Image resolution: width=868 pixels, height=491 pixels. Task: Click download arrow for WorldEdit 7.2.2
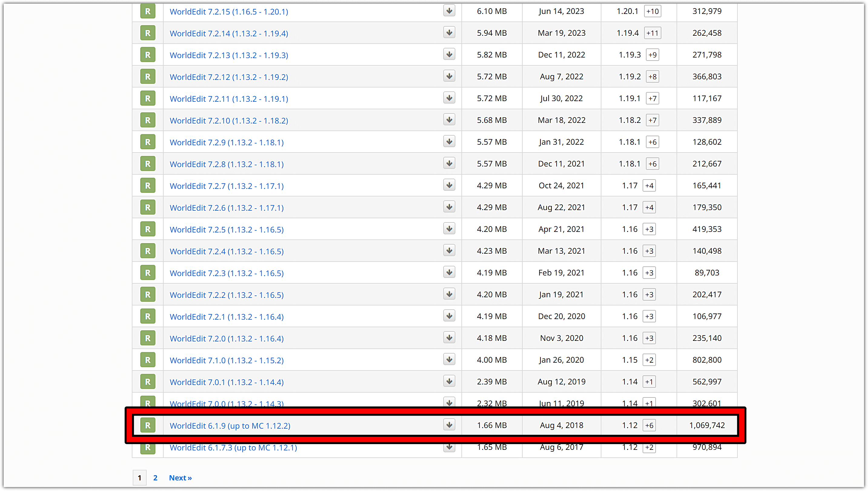point(449,294)
